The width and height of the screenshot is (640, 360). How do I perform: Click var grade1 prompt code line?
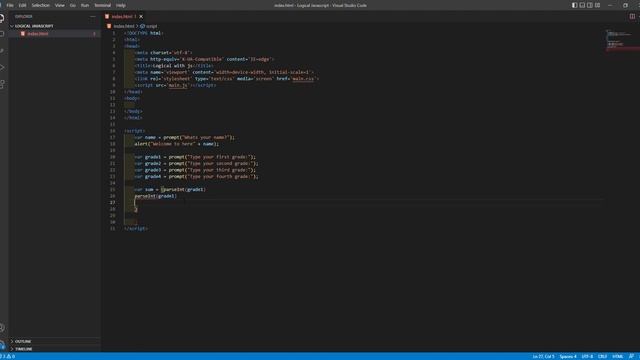click(196, 157)
